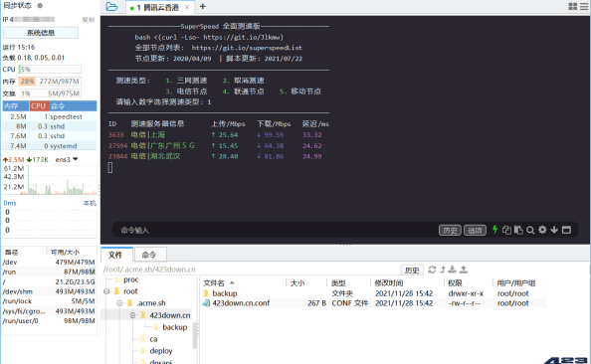The height and width of the screenshot is (364, 591).
Task: Select the systemd process row
Action: (x=50, y=146)
